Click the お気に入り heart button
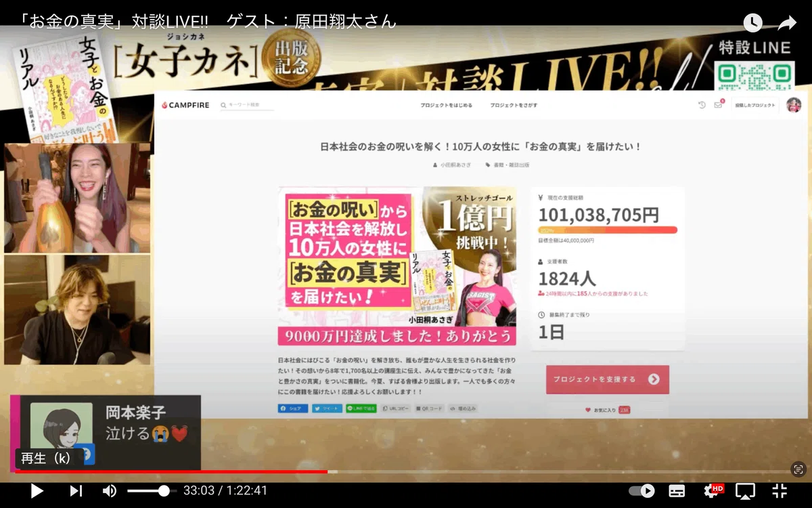 (x=608, y=410)
